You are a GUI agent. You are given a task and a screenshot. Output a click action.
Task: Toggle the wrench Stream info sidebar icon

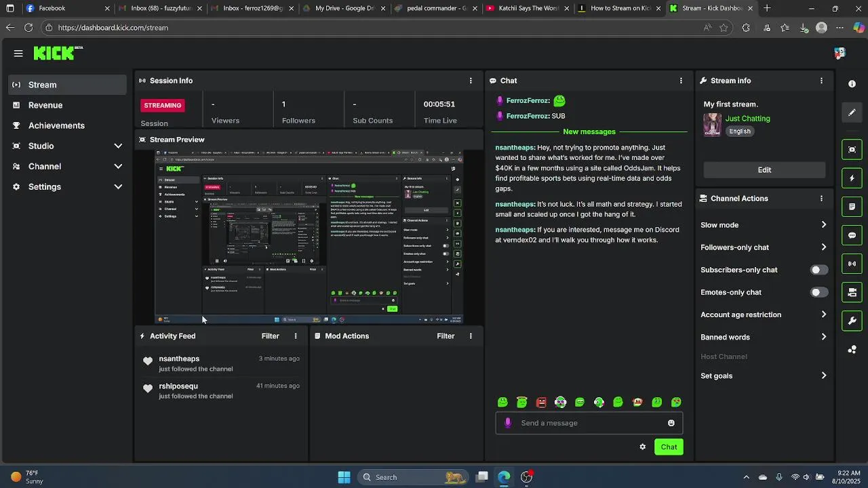point(852,321)
